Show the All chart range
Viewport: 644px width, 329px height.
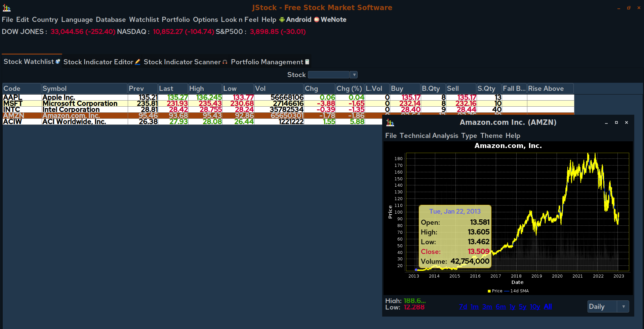pos(548,306)
